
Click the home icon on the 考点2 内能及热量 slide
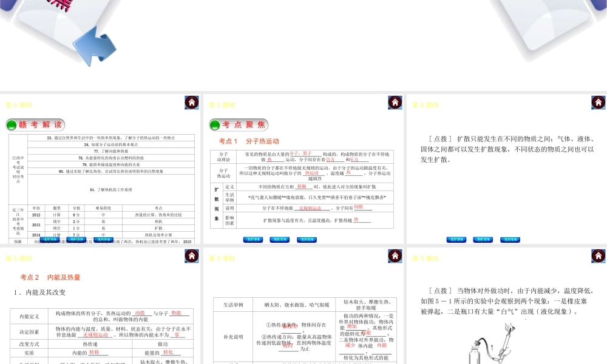tap(192, 256)
